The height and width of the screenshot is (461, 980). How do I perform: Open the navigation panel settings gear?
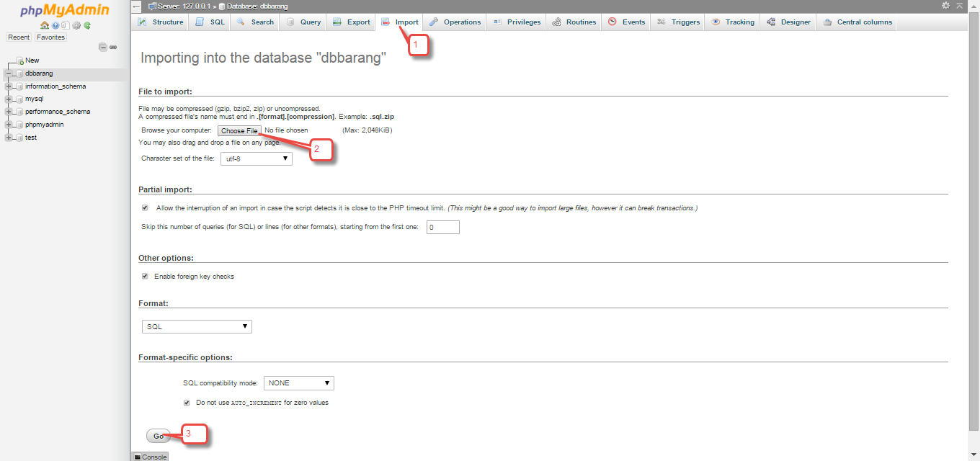tap(76, 25)
